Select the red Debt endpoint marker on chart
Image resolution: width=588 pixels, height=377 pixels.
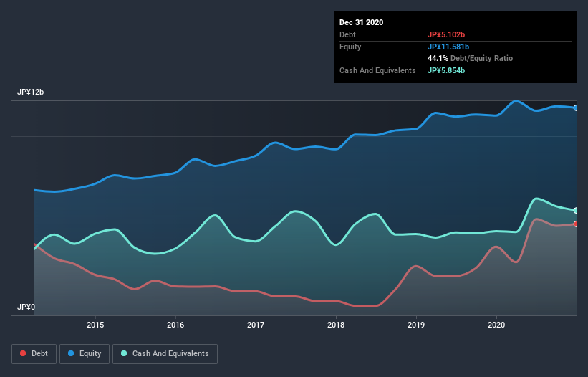pos(576,224)
